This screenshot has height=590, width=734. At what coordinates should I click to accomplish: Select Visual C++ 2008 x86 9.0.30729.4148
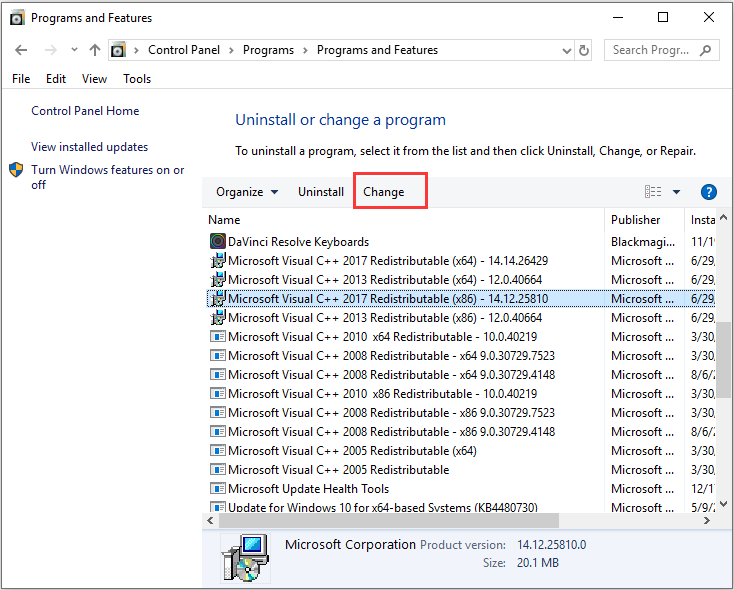tap(391, 432)
